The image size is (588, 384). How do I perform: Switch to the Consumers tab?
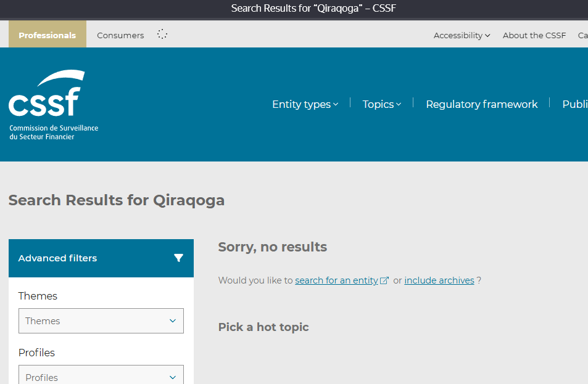coord(120,35)
